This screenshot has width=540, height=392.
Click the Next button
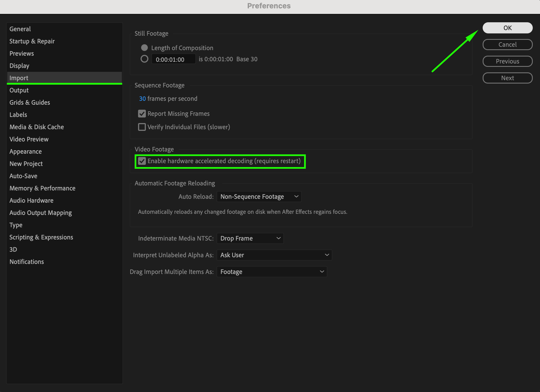coord(507,78)
